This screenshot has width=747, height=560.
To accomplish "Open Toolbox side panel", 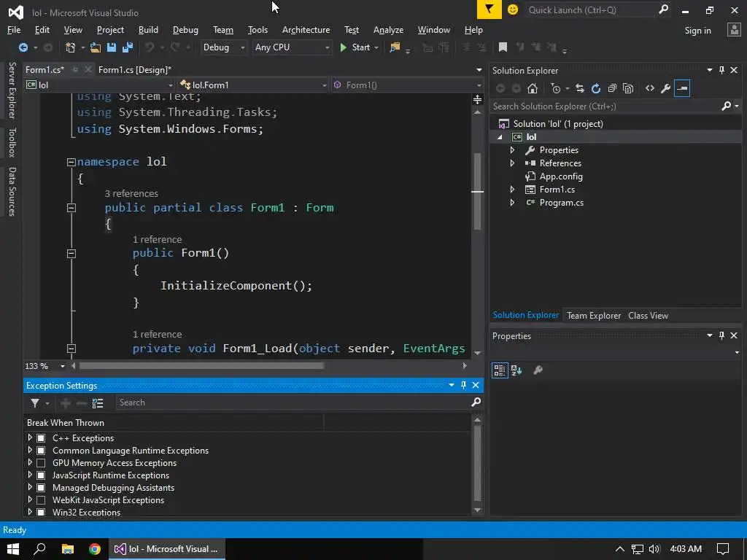I will point(12,142).
